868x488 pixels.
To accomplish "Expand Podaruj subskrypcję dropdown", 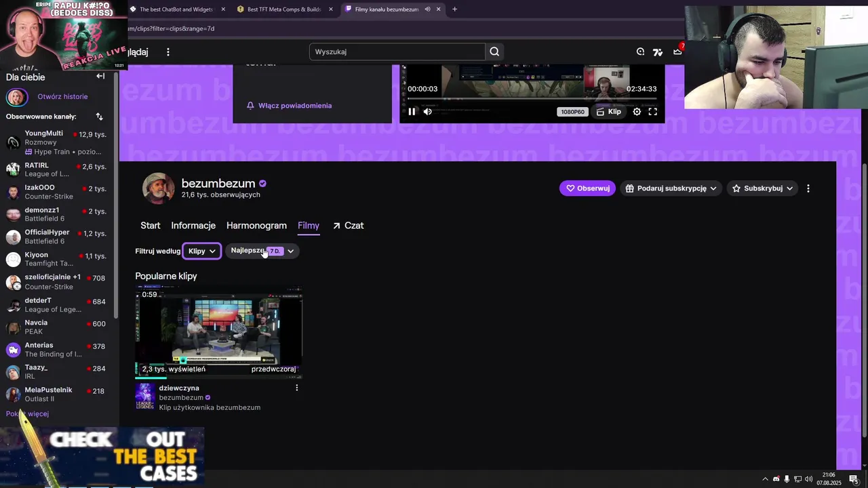I will [671, 188].
